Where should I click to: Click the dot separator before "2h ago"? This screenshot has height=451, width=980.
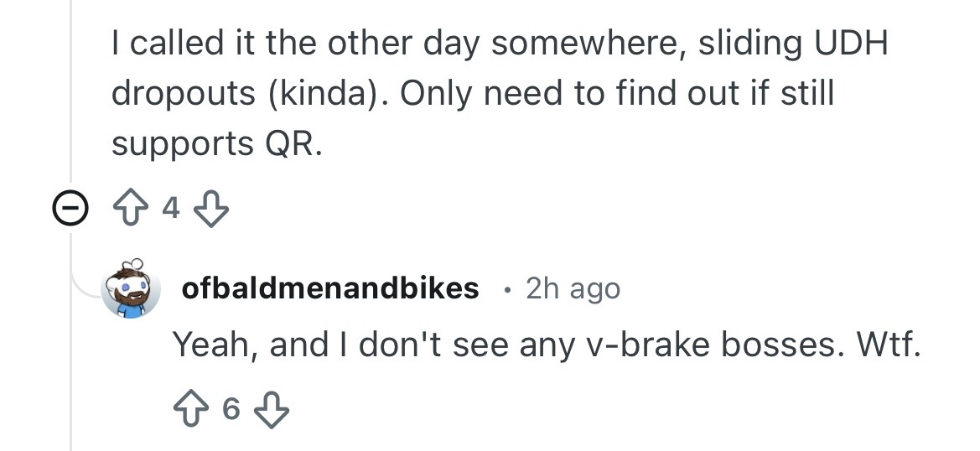[x=506, y=289]
